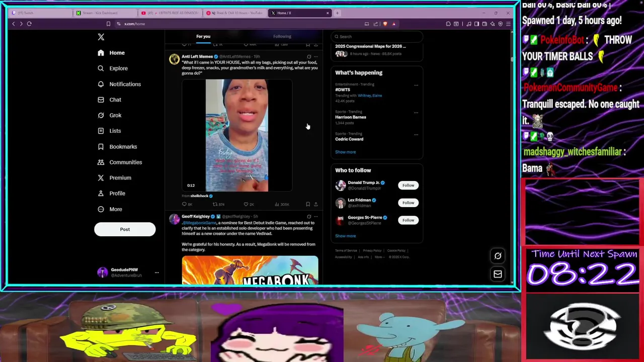
Task: Open #DWTS trending topic
Action: tap(343, 89)
